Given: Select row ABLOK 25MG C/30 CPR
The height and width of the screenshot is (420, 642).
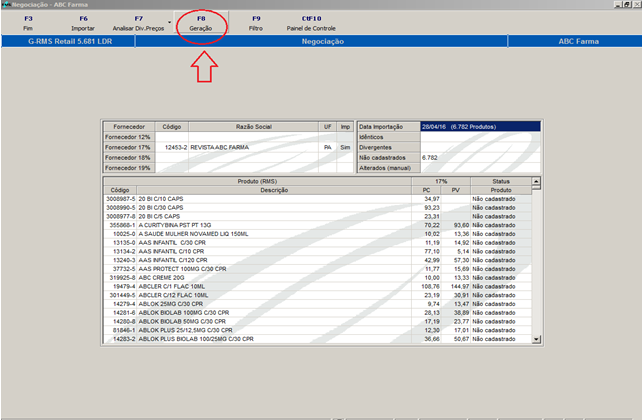Looking at the screenshot, I should coord(317,304).
